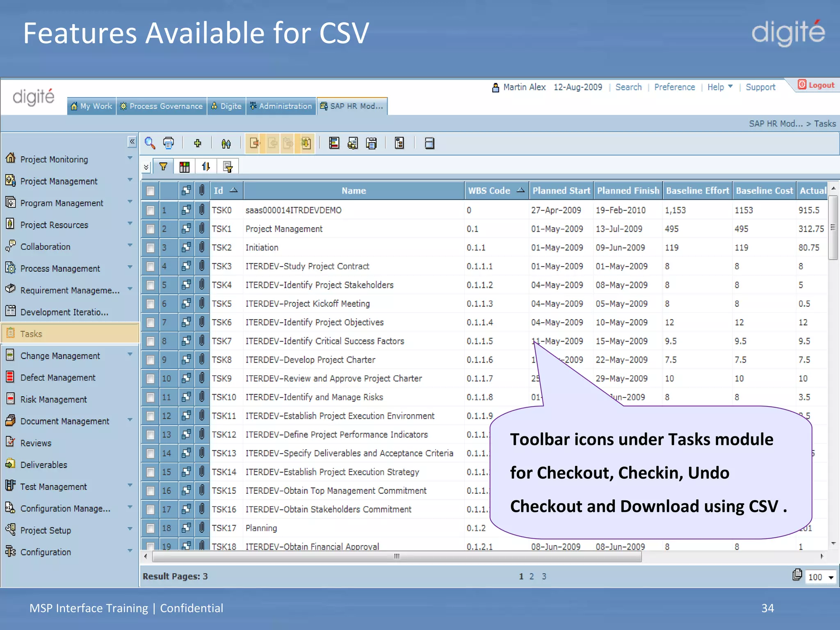
Task: Click the Gantt chart view icon
Action: click(334, 143)
